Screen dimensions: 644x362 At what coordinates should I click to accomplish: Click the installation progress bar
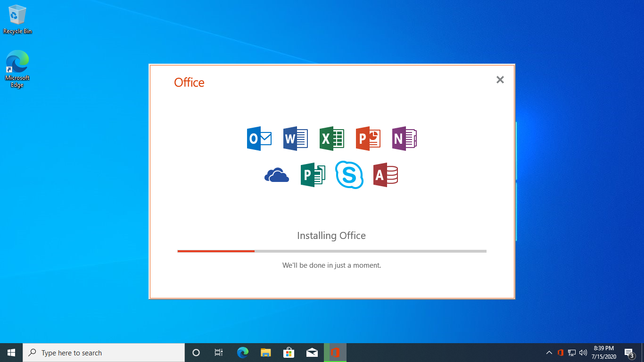point(332,251)
